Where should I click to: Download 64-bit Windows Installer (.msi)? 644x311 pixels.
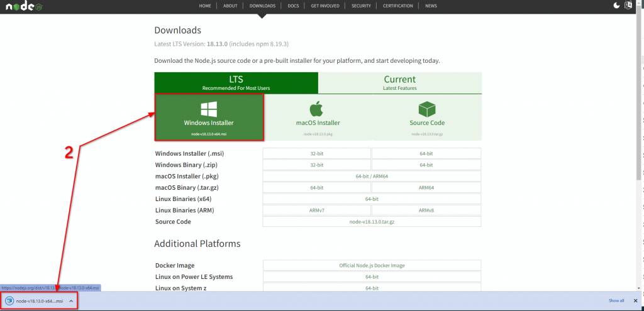click(x=426, y=153)
